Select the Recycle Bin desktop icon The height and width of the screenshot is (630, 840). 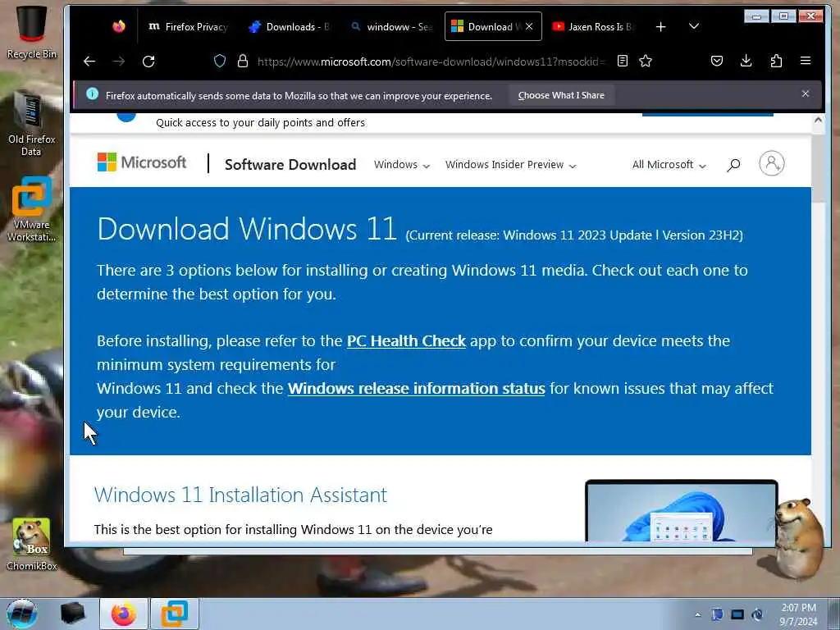pos(31,32)
